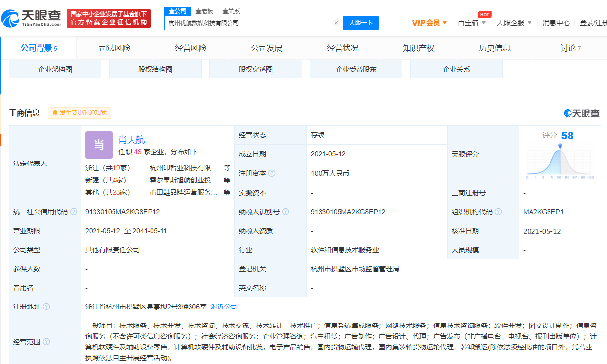Click registered capital 100万人民币
This screenshot has height=364, width=607.
(x=330, y=173)
